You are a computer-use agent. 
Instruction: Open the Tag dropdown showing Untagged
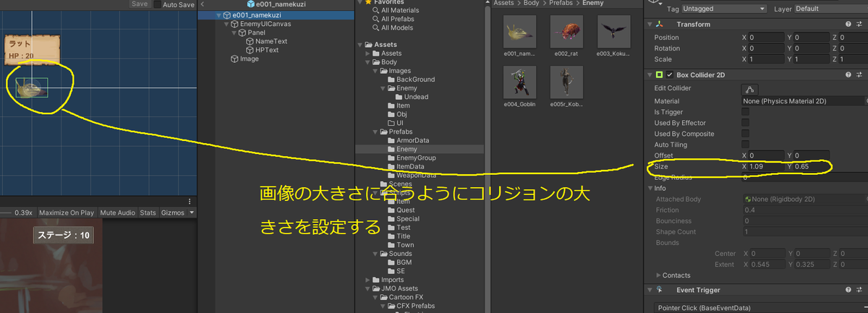tap(726, 9)
